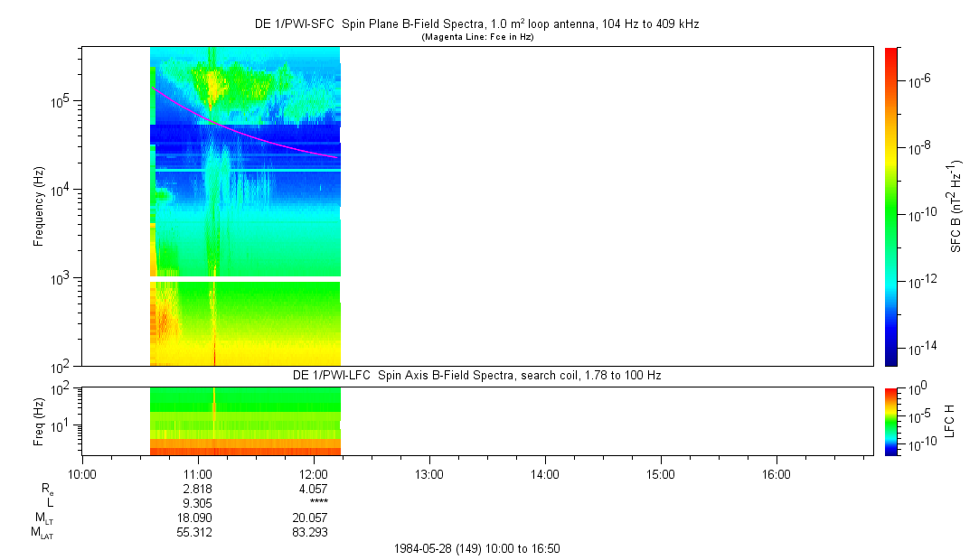Click the Freq (Hz) lower panel axis label
The height and width of the screenshot is (560, 979).
point(40,420)
